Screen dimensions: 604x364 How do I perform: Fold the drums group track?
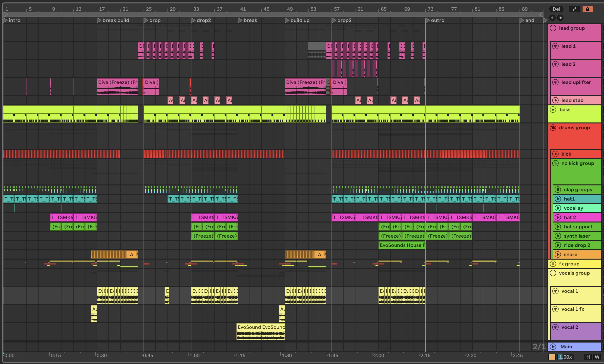point(553,128)
